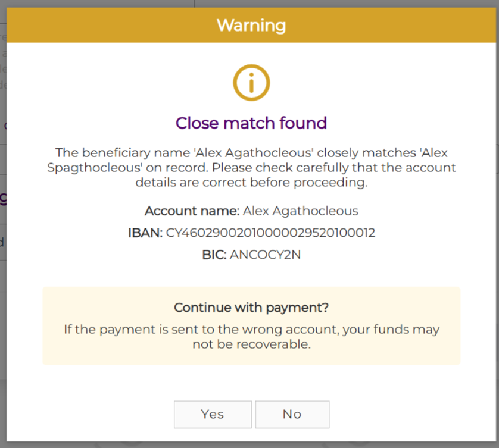Select the IBAN number starting with CY46
This screenshot has height=448, width=499.
(x=271, y=233)
